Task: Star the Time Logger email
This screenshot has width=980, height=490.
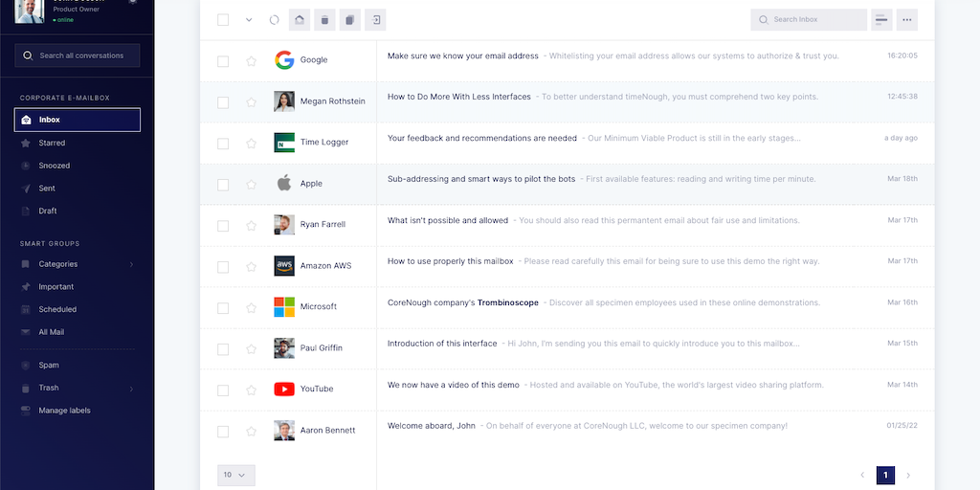Action: pos(252,144)
